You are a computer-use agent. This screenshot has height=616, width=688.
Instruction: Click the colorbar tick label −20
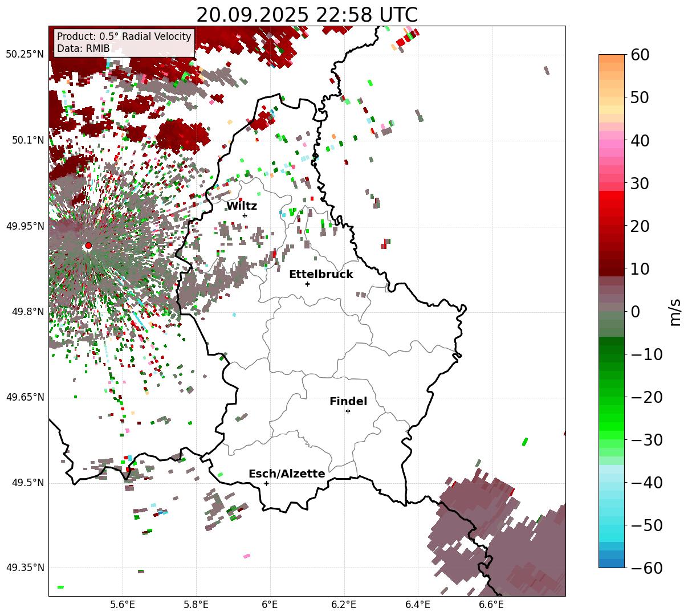pos(646,397)
